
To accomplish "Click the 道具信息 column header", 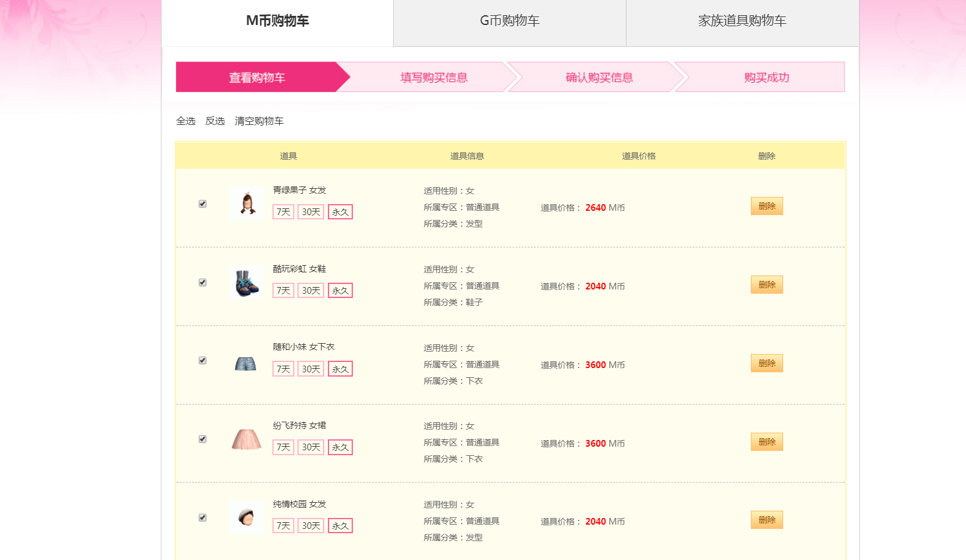I will pyautogui.click(x=467, y=156).
